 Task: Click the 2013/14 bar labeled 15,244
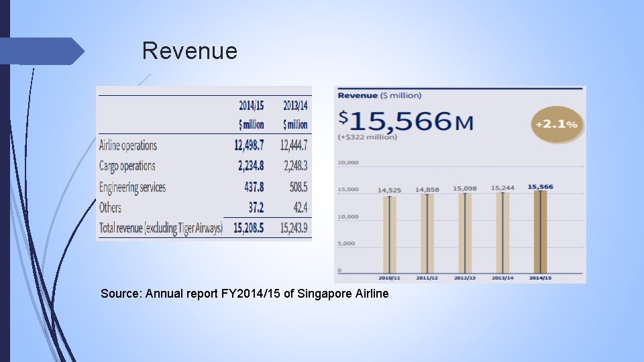[502, 233]
